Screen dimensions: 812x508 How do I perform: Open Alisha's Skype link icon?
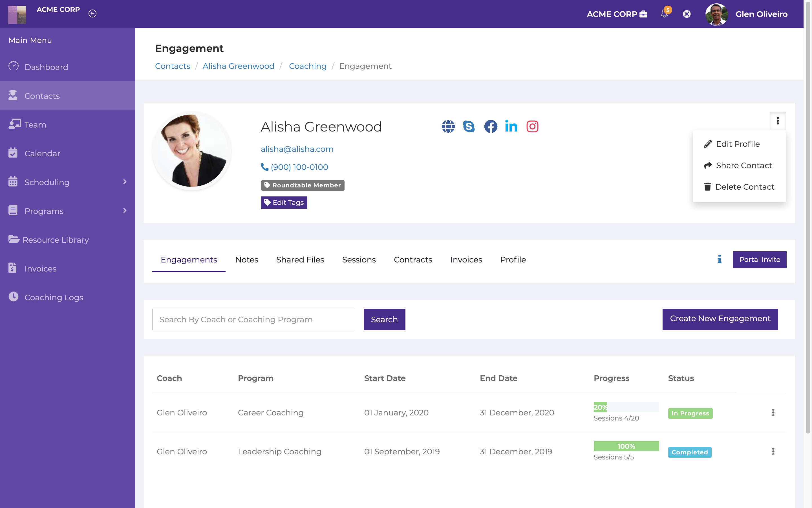469,126
